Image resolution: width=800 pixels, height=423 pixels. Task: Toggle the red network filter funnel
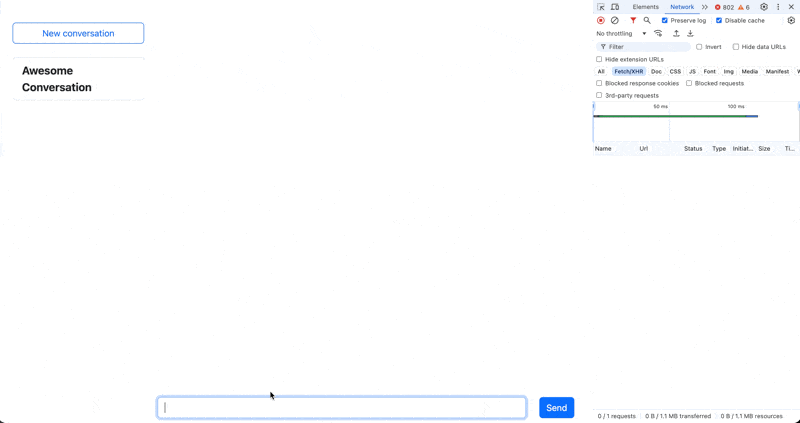tap(633, 20)
